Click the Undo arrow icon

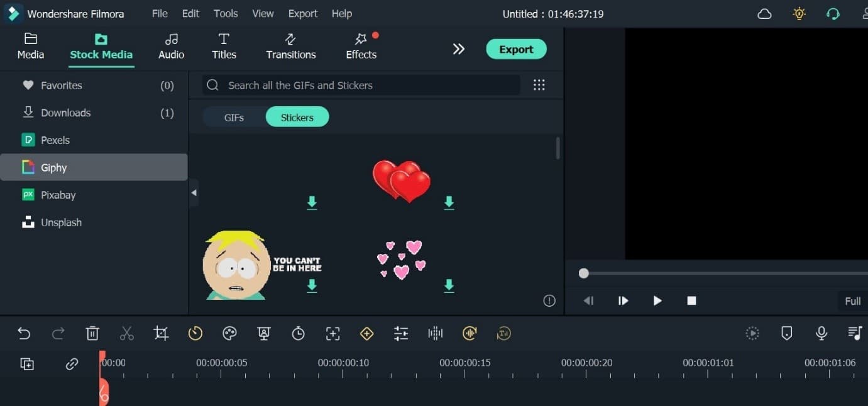point(24,334)
